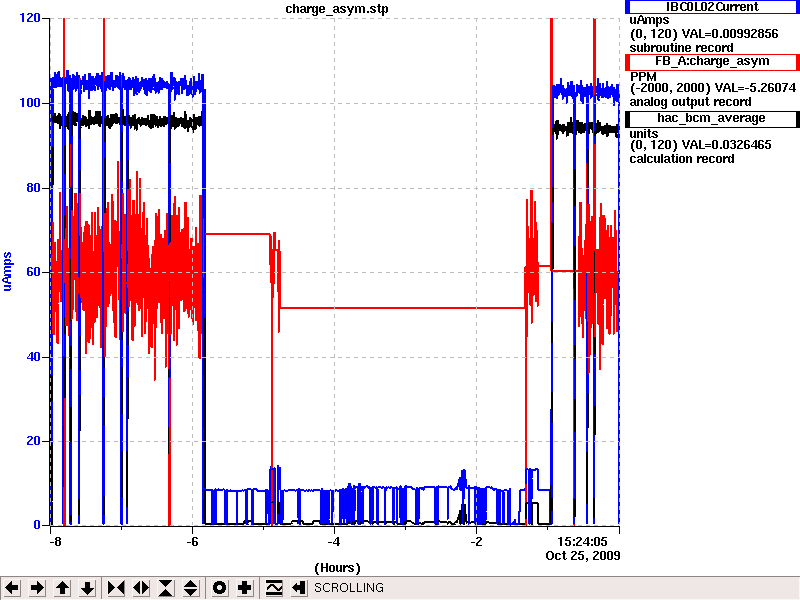Click the 120 y-axis tick label
Image resolution: width=800 pixels, height=600 pixels.
point(30,18)
